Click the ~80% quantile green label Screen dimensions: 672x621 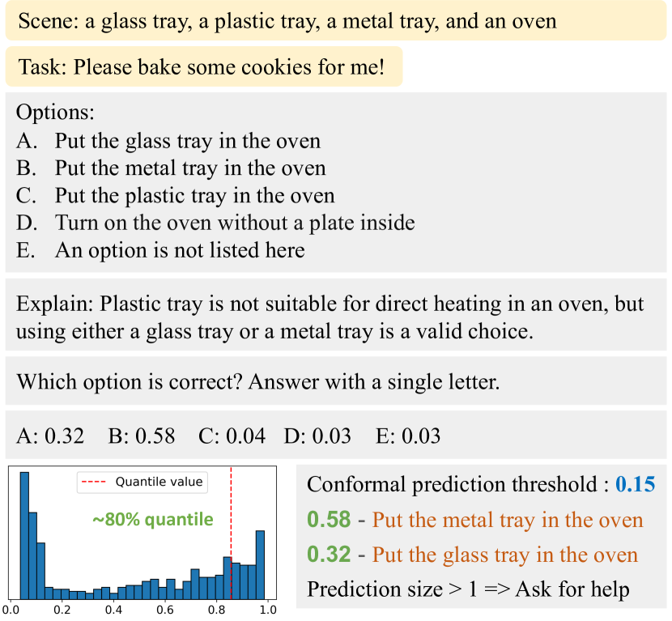point(152,520)
